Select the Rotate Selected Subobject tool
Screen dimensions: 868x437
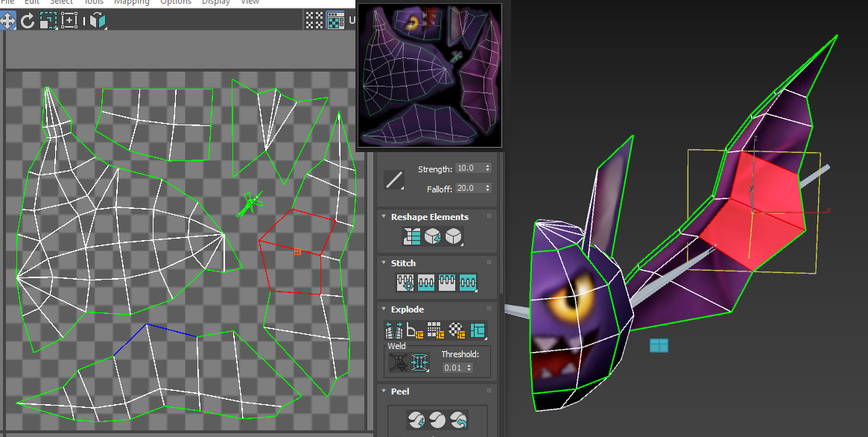tap(28, 21)
